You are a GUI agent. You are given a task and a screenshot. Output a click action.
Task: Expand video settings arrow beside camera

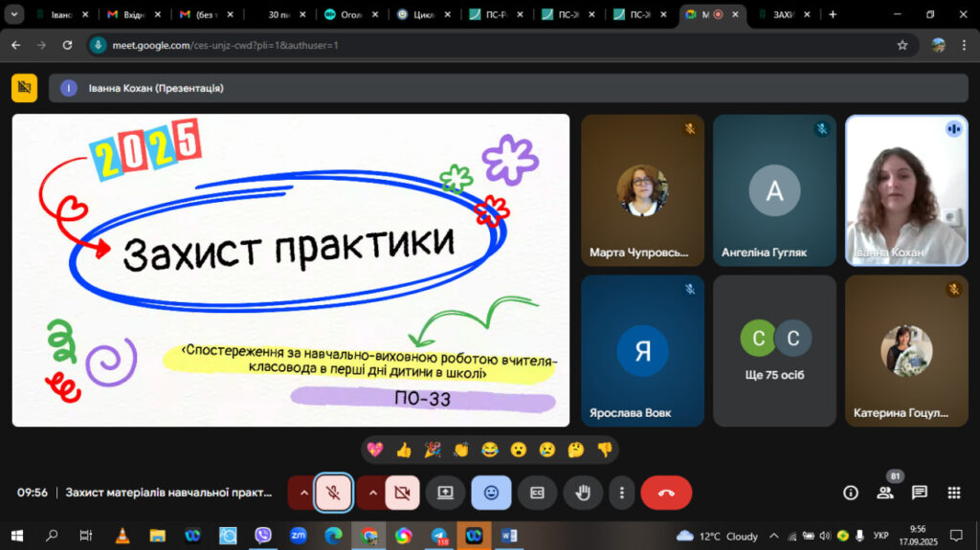pos(372,493)
